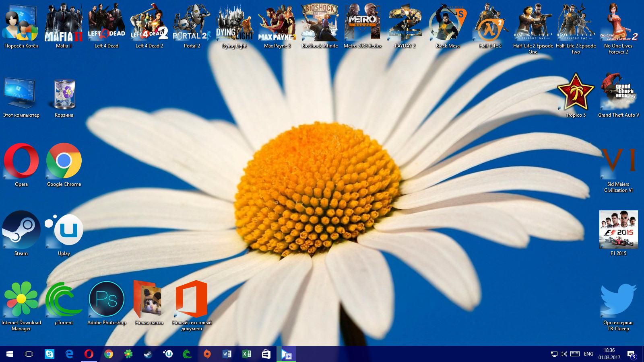
Task: Select the Half-Life 2 Episode Two shortcut
Action: 576,29
